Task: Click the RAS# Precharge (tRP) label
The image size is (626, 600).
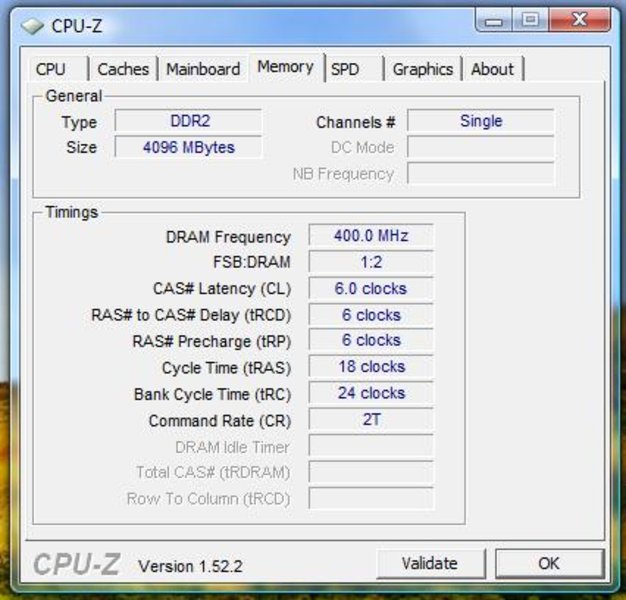Action: 212,342
